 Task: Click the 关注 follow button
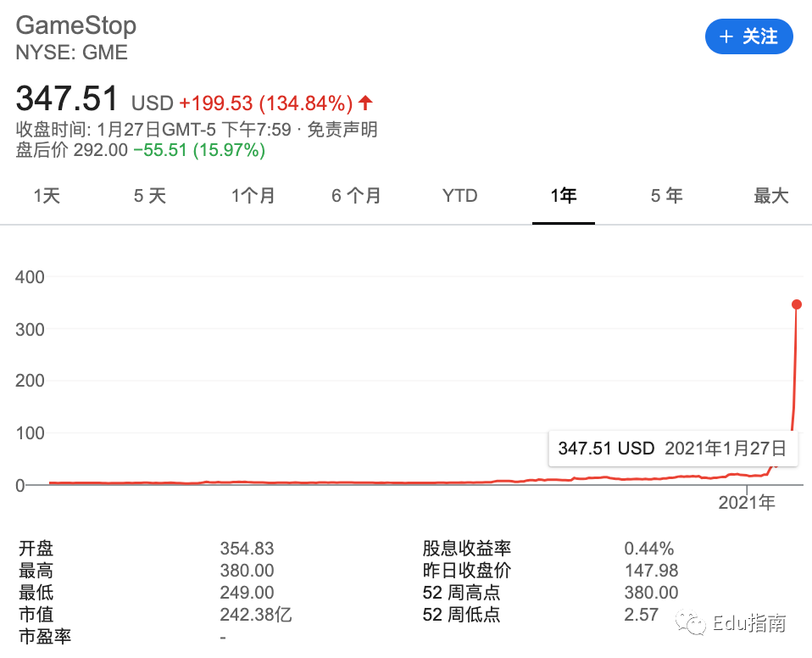[x=749, y=36]
